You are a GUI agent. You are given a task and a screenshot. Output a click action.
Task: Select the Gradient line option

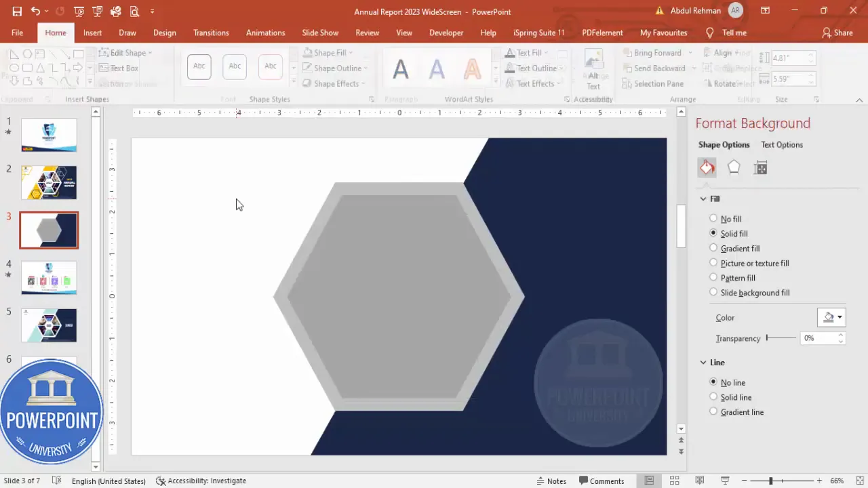736,412
